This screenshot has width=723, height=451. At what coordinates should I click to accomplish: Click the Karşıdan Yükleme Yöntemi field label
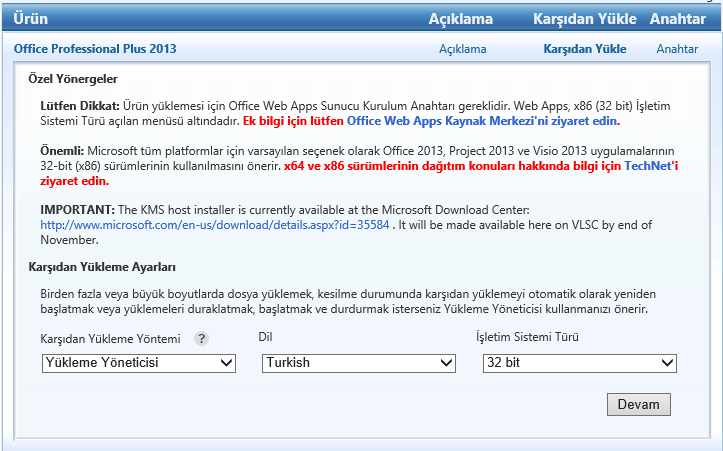point(110,338)
